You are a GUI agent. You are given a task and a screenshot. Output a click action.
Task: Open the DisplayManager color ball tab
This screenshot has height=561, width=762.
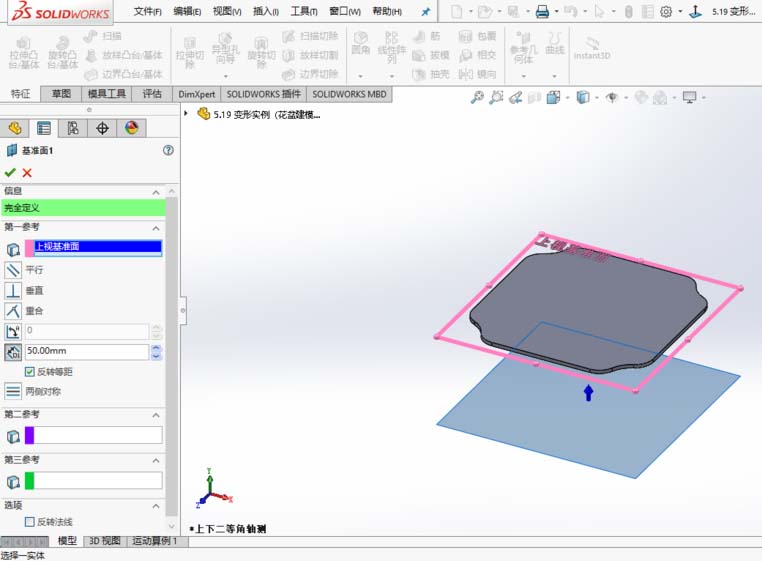[x=131, y=128]
